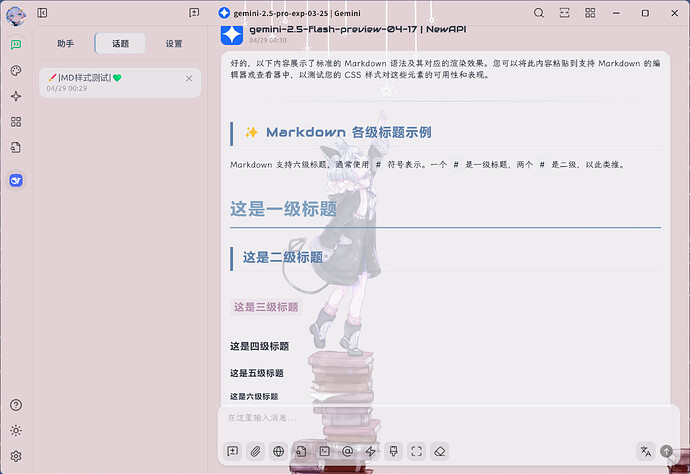Open mini apps popup in top bar
Screen dimensions: 690x474
tap(590, 13)
